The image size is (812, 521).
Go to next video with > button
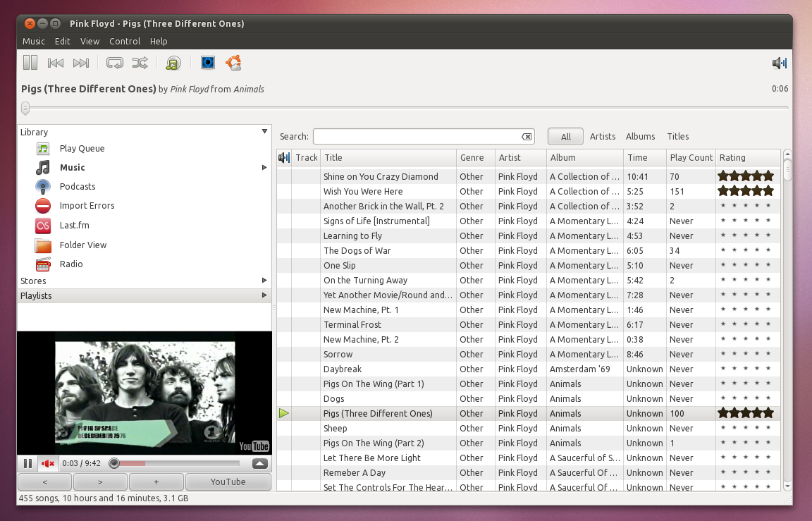click(100, 482)
